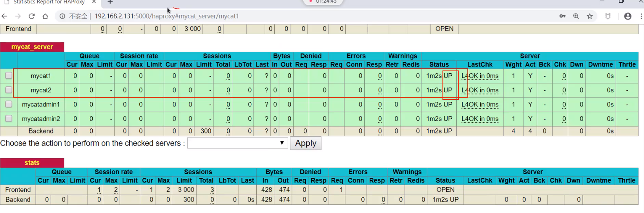Viewport: 644px width, 213px height.
Task: Open the mycat_server proxy heading link
Action: click(32, 47)
